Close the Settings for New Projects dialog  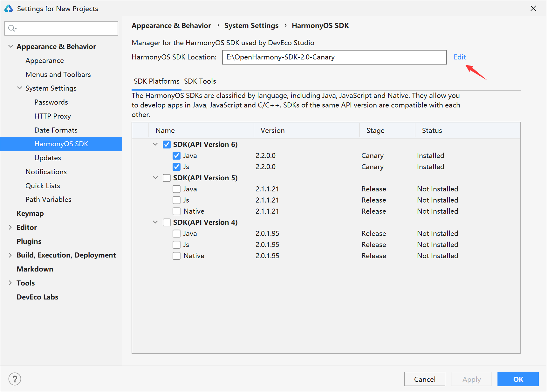(533, 9)
